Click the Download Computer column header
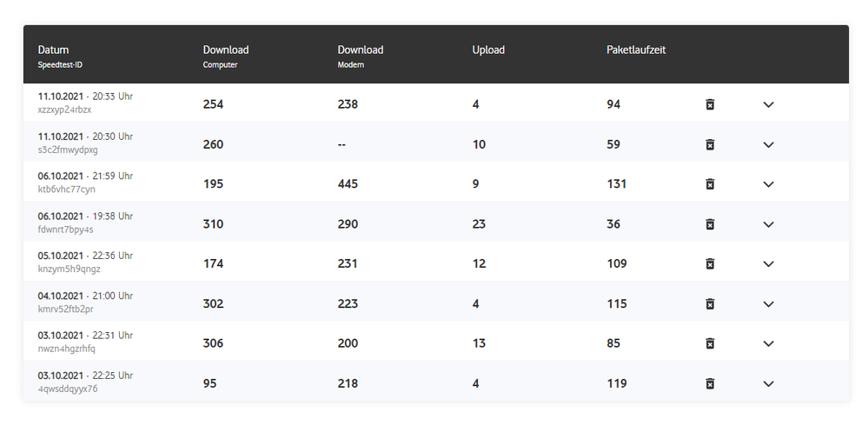 click(x=226, y=50)
